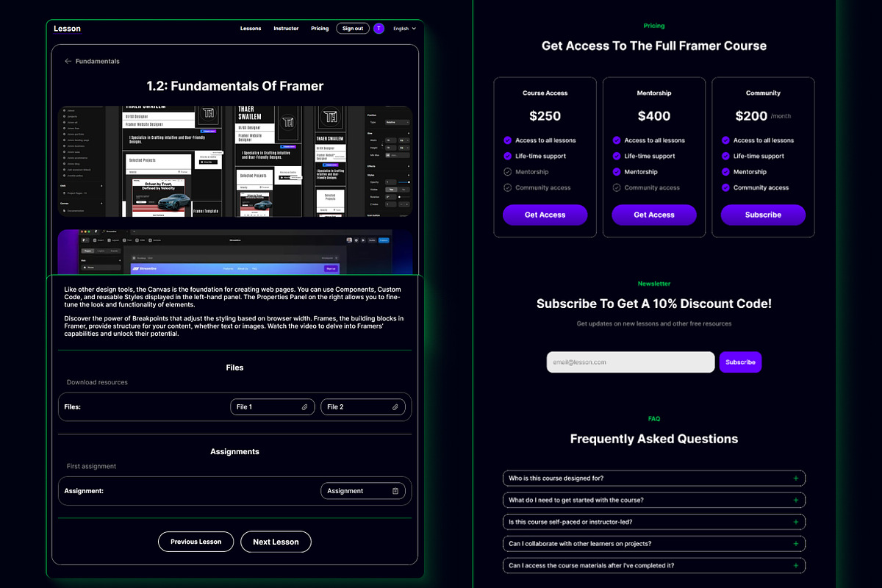Click Course Access greyed Mentorship check
Screen dimensions: 882x588
coord(508,172)
